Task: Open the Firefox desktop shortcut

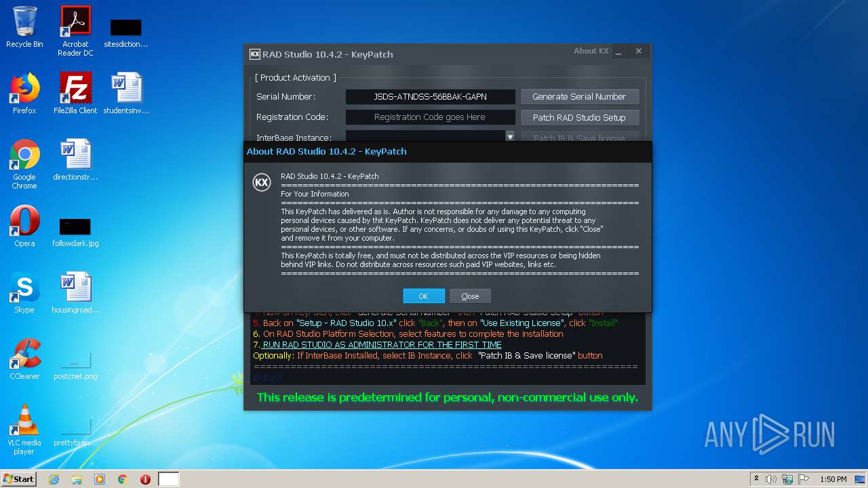Action: click(x=24, y=94)
